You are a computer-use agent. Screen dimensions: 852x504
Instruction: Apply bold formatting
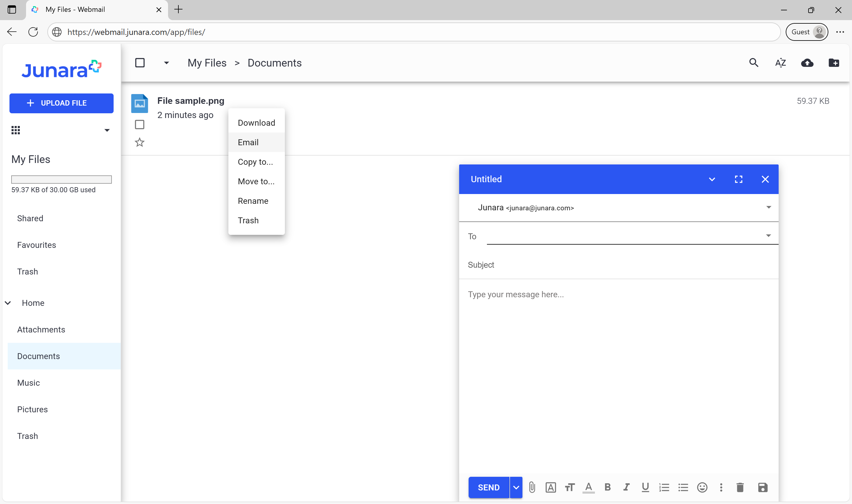click(608, 487)
